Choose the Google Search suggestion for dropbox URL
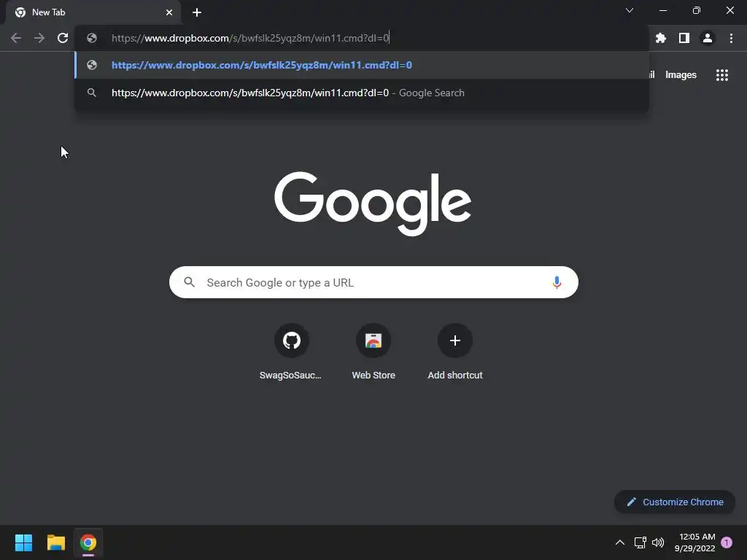The image size is (747, 560). pos(362,93)
